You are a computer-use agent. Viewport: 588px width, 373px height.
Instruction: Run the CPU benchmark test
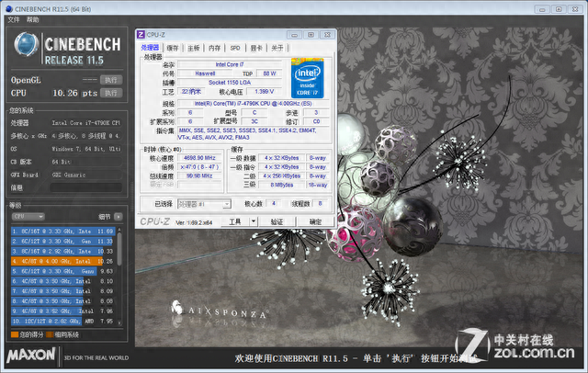tap(110, 93)
